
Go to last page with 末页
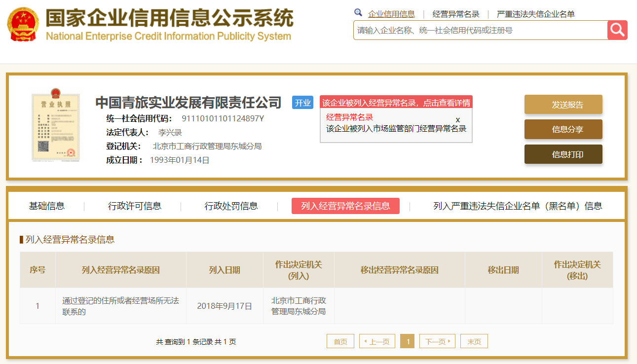tap(474, 341)
